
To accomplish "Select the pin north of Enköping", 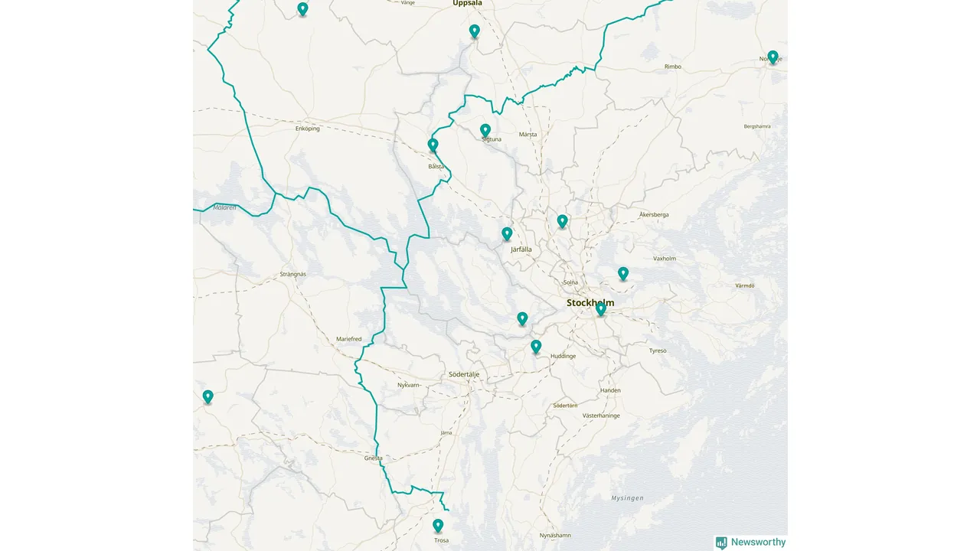I will [x=302, y=9].
